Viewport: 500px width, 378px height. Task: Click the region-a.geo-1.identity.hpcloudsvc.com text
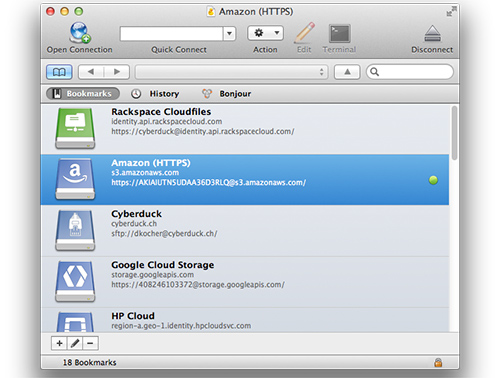(181, 326)
